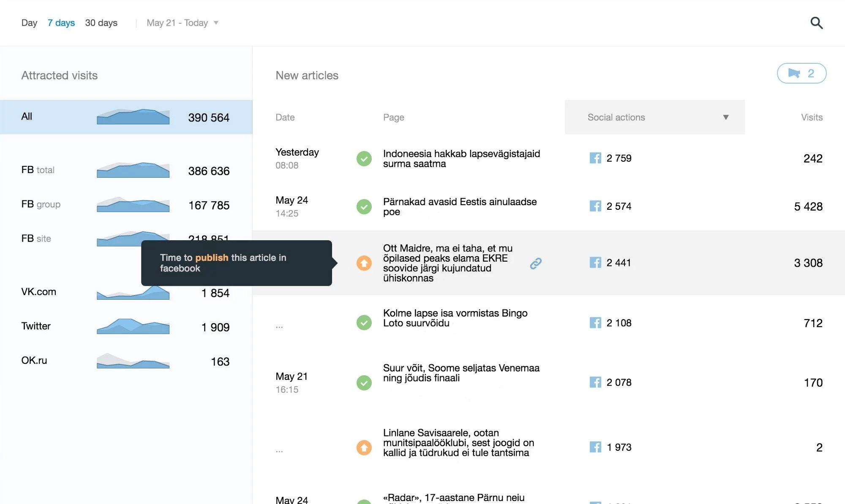The width and height of the screenshot is (845, 504).
Task: Click the VK.com visits sparkline chart
Action: [133, 292]
